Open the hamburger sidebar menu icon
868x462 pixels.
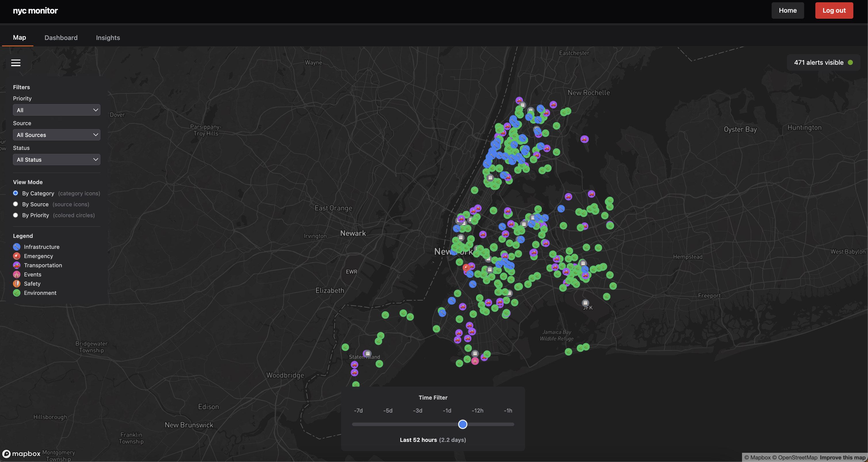coord(16,63)
